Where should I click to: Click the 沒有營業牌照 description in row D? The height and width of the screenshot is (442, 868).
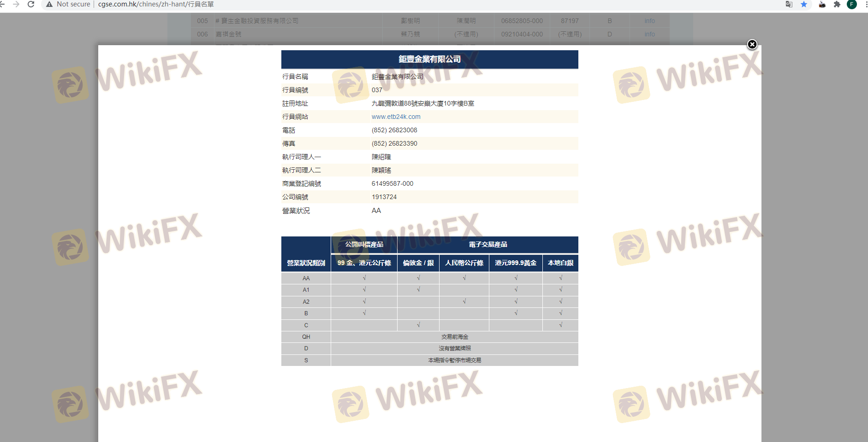coord(455,348)
